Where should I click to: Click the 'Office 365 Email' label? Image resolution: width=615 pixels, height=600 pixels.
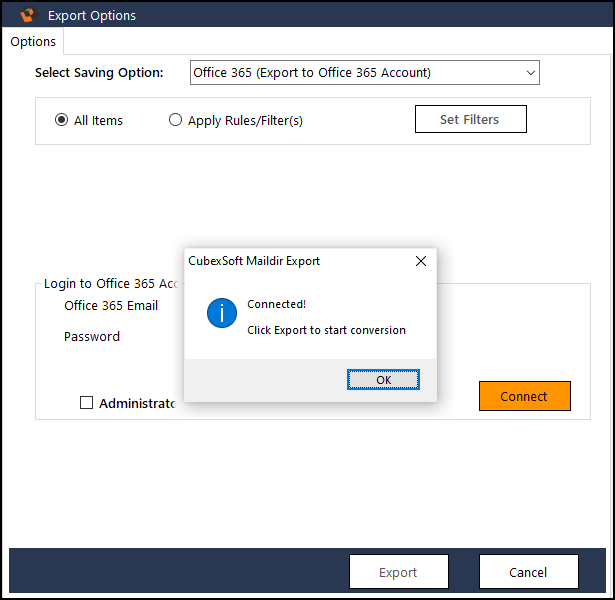click(x=111, y=305)
